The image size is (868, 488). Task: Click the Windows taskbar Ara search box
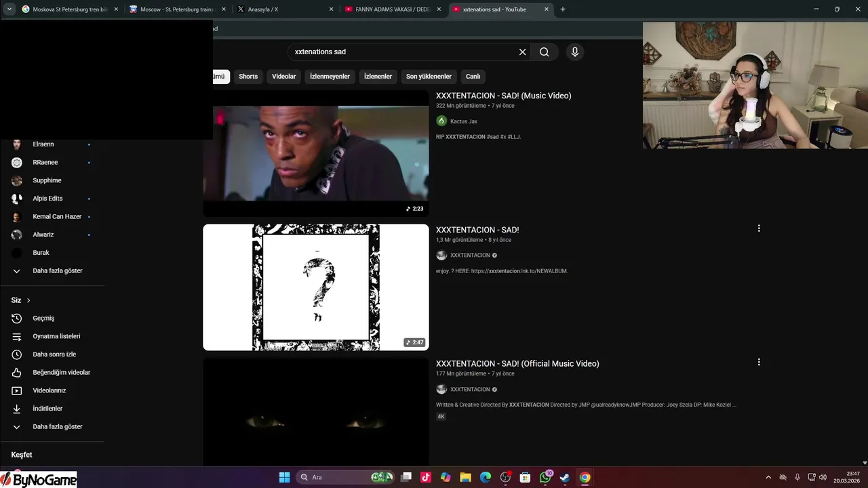coord(346,477)
